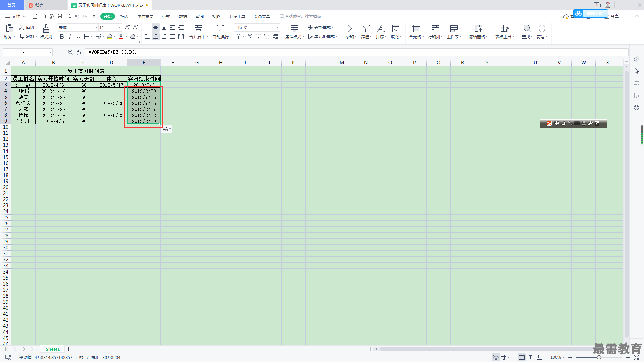
Task: Select cell B3 containing 2018/4/6
Action: (53, 85)
